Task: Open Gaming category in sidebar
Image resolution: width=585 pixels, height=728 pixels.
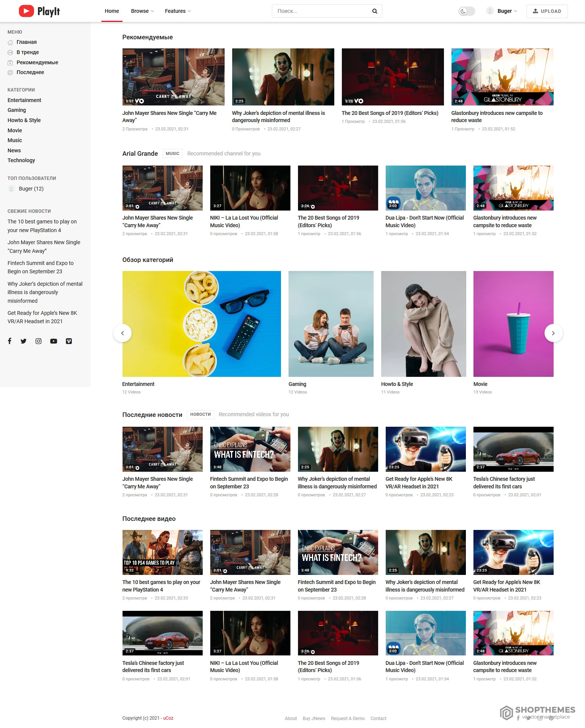Action: [x=17, y=110]
